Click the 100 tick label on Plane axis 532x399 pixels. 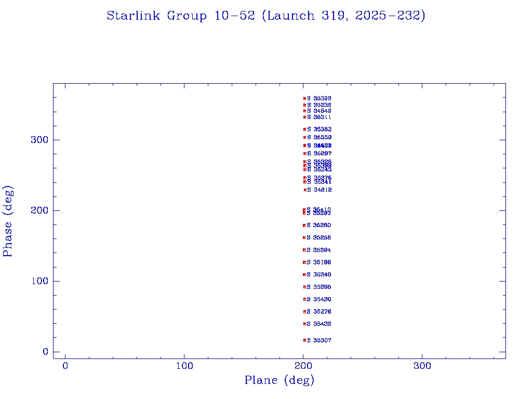coord(184,366)
